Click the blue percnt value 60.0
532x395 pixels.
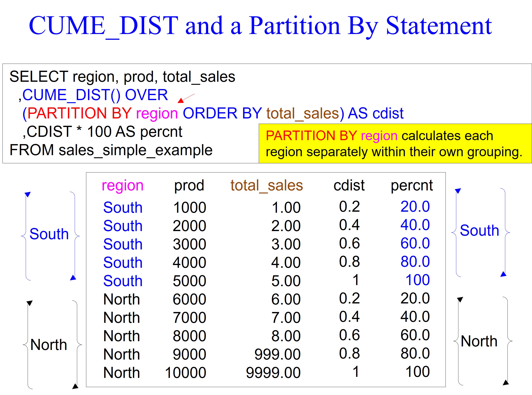coord(415,243)
